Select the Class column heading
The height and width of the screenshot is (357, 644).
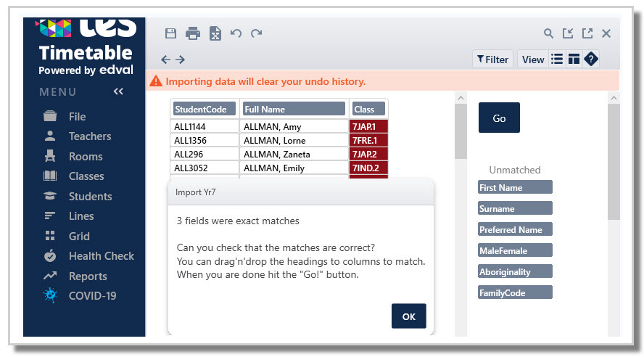pos(368,110)
